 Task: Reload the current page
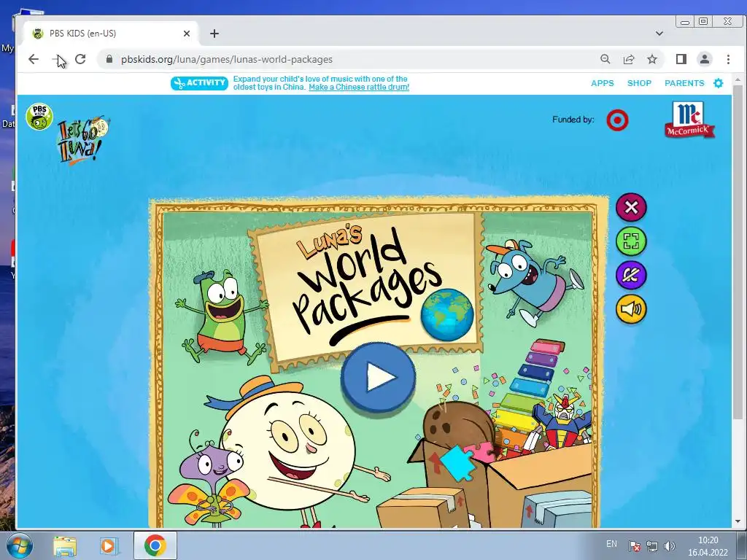80,59
